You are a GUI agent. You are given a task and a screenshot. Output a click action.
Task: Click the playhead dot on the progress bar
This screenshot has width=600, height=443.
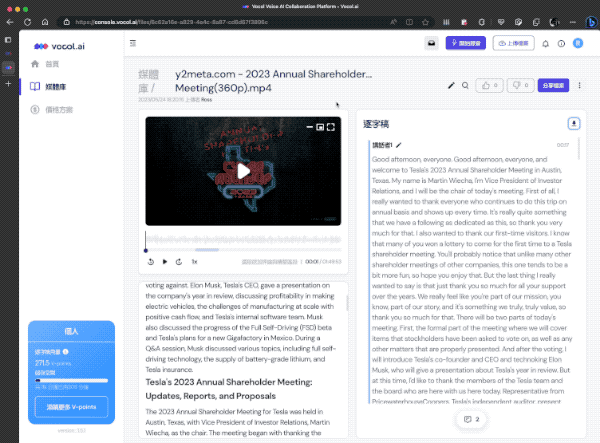click(146, 251)
